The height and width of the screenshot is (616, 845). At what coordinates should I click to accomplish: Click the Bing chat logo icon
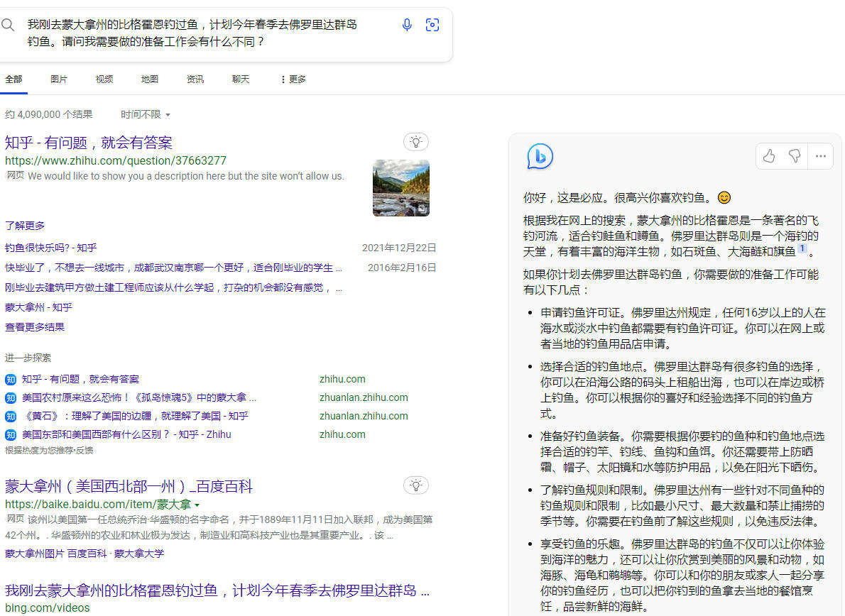[x=540, y=156]
